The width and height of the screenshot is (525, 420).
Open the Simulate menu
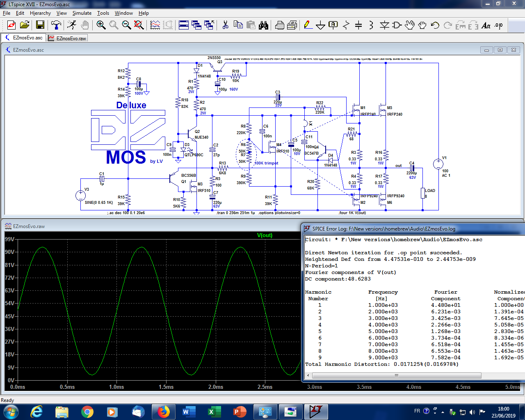click(x=82, y=13)
